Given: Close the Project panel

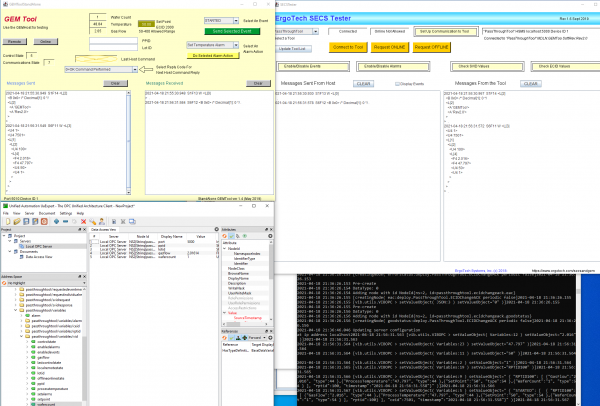Looking at the screenshot, I should click(85, 230).
